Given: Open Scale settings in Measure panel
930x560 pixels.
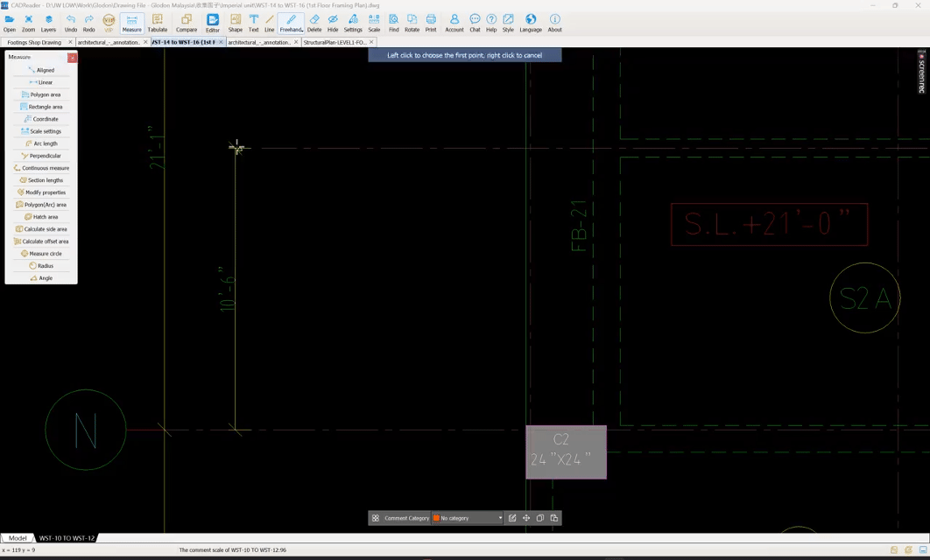Looking at the screenshot, I should (41, 131).
